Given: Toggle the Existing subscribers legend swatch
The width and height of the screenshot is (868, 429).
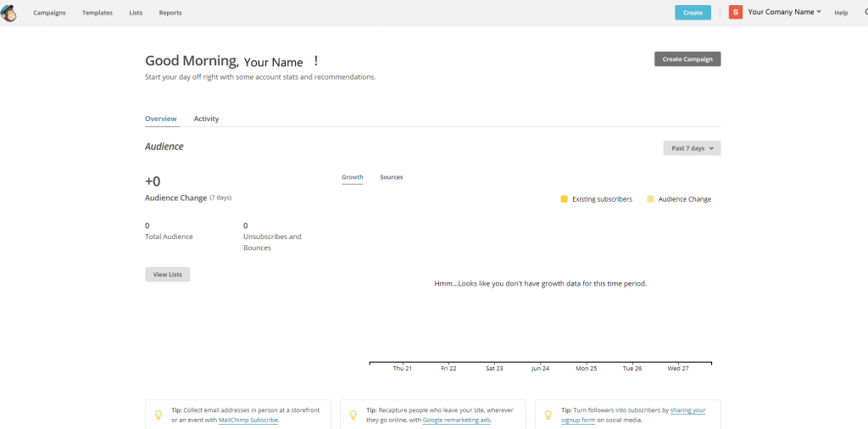Looking at the screenshot, I should pyautogui.click(x=564, y=199).
